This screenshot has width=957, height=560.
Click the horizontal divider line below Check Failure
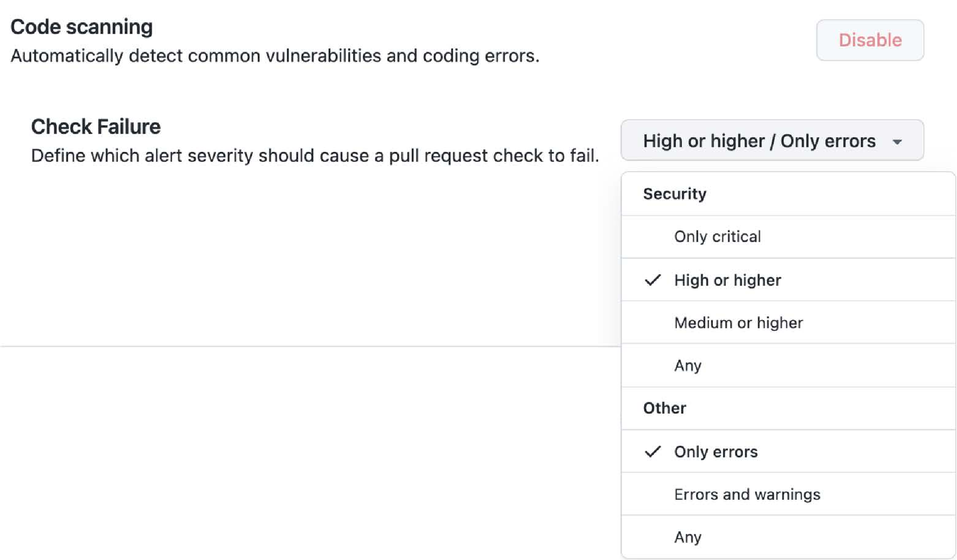(310, 346)
